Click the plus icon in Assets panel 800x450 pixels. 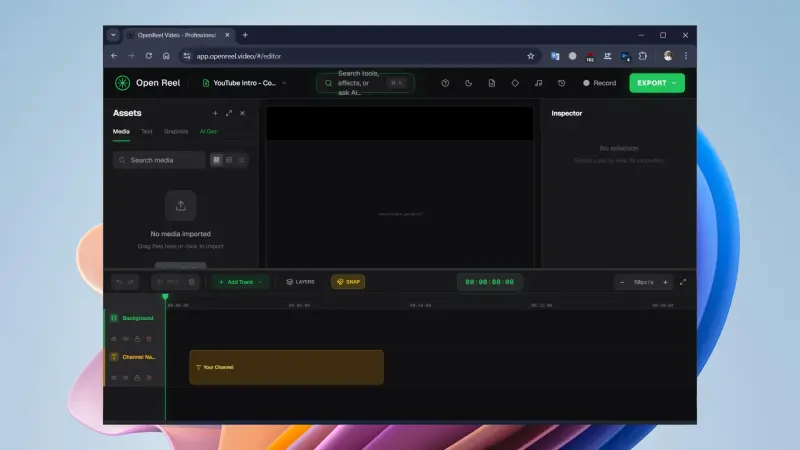pyautogui.click(x=215, y=113)
